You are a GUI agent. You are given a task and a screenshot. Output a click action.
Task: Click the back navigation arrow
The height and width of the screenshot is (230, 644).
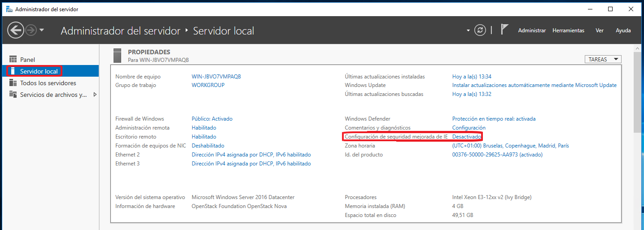16,30
